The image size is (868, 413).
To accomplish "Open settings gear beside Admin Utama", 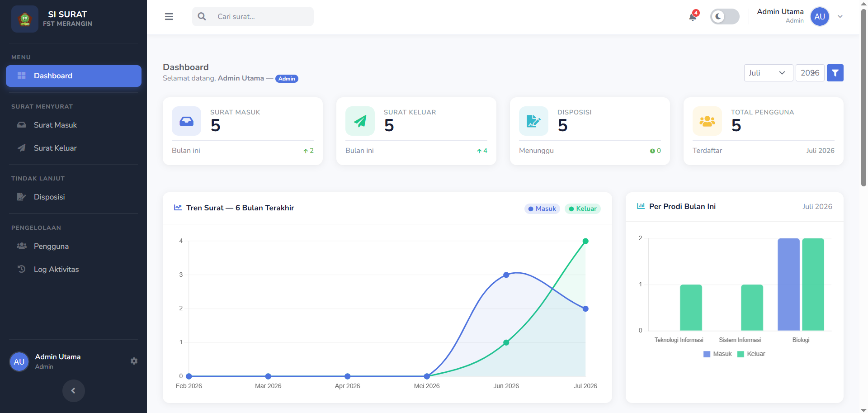I will point(134,361).
